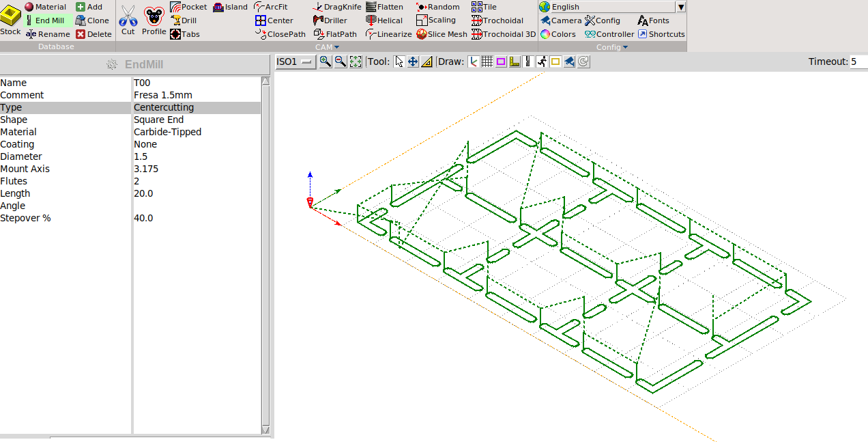
Task: Click the Timeout input field
Action: tap(858, 61)
